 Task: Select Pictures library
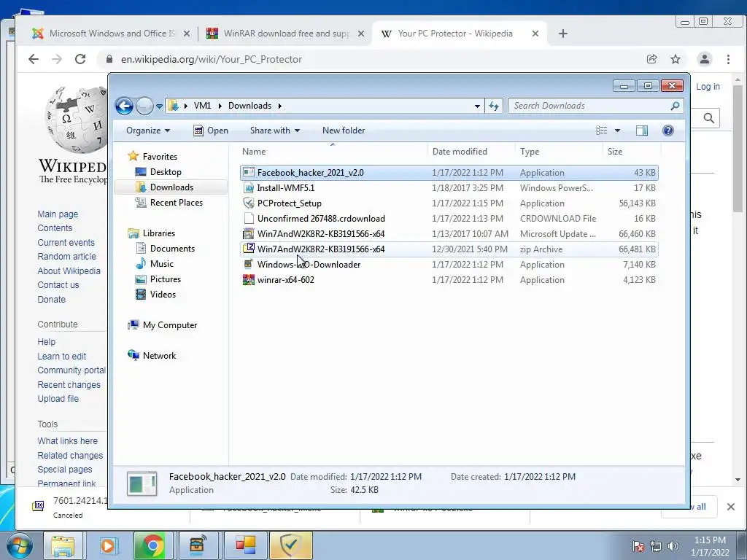pyautogui.click(x=166, y=279)
